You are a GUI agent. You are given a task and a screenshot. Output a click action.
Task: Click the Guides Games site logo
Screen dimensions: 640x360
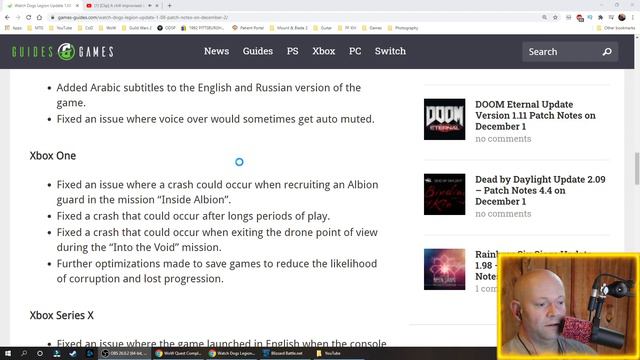pyautogui.click(x=62, y=51)
